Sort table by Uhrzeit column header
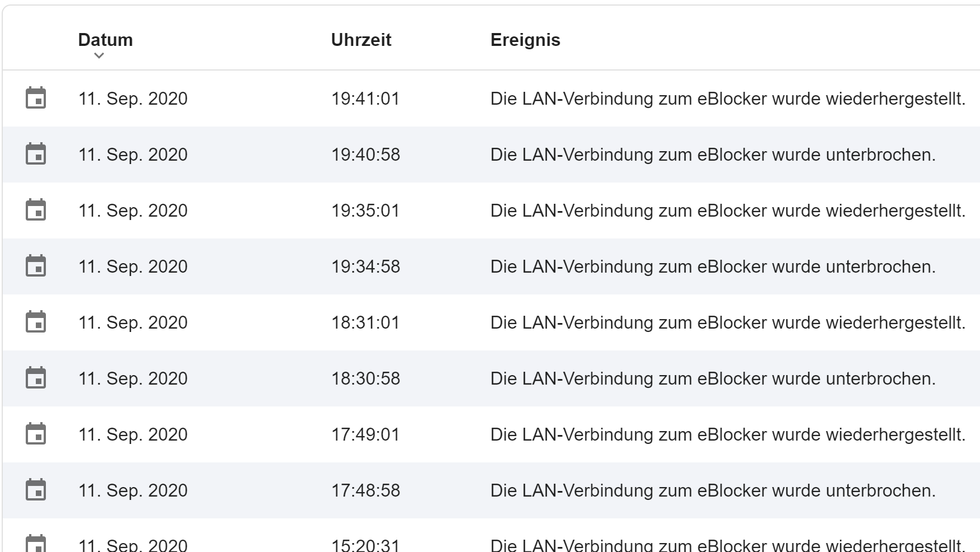 pos(361,40)
